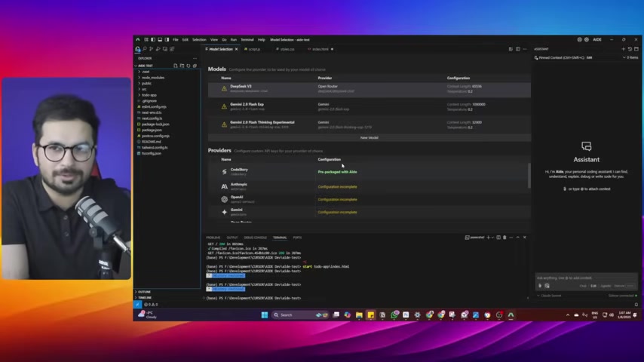The height and width of the screenshot is (362, 644).
Task: Close the bottom terminal panel
Action: (525, 238)
